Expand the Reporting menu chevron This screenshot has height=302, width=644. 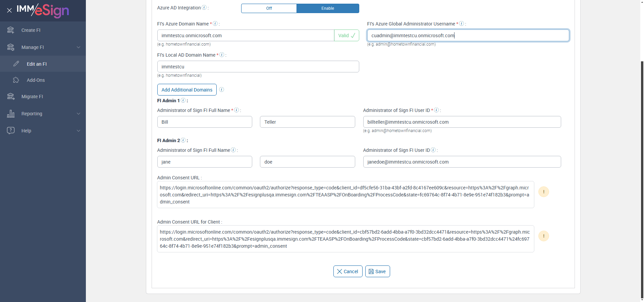pos(78,114)
